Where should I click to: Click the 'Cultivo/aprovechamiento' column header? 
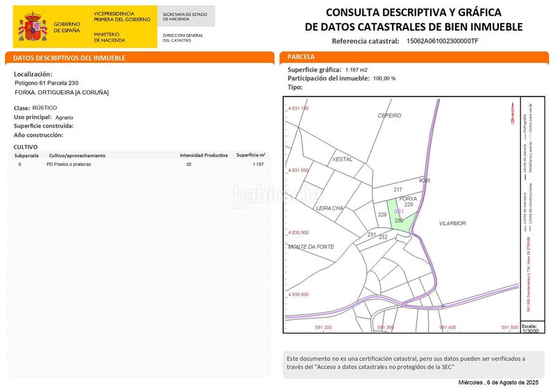77,155
